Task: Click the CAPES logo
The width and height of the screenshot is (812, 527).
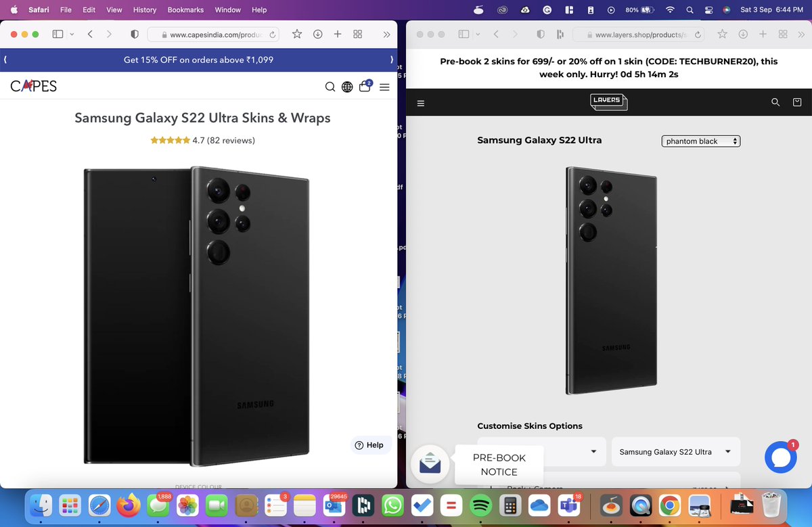Action: click(x=34, y=86)
